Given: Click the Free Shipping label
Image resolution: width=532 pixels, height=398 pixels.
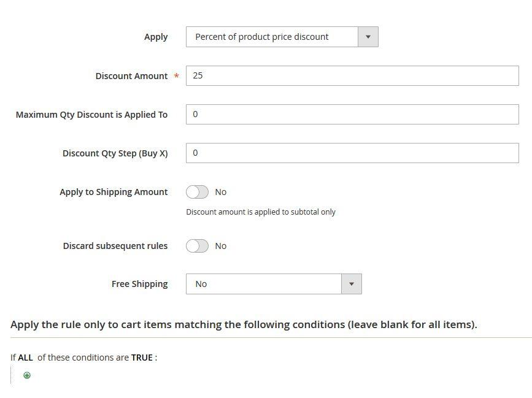Looking at the screenshot, I should [140, 284].
